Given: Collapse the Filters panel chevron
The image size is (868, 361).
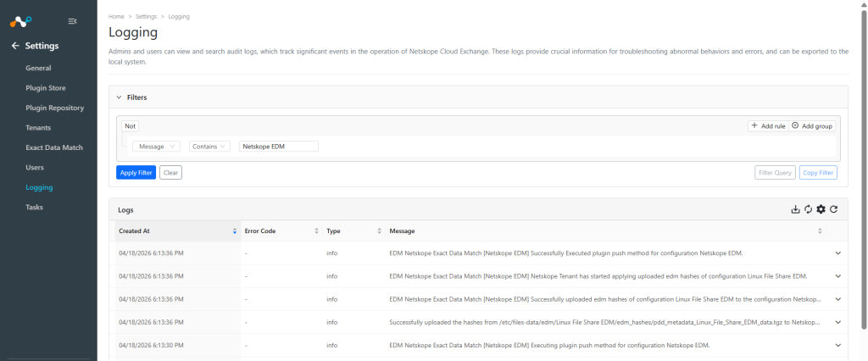Looking at the screenshot, I should 119,97.
